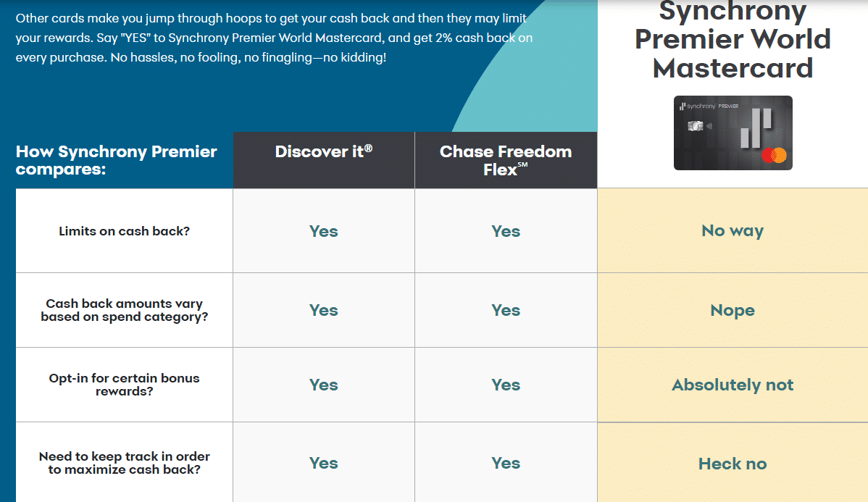Click the Synchrony Premier credit card image
868x502 pixels.
pos(733,133)
